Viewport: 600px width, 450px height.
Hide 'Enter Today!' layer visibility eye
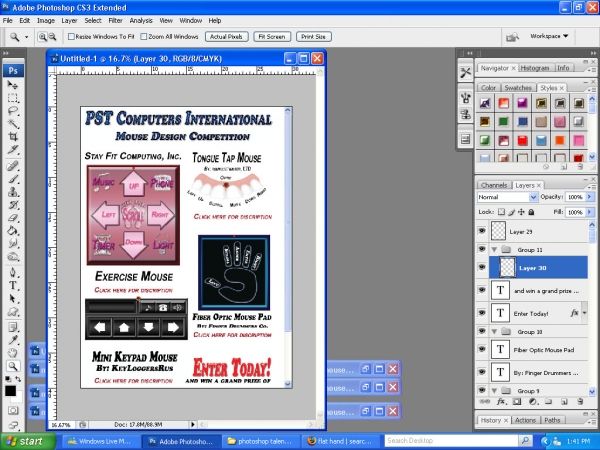[x=482, y=313]
